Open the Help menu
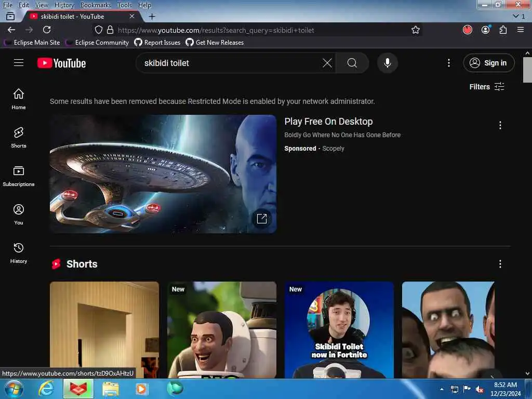The height and width of the screenshot is (399, 532). 144,5
